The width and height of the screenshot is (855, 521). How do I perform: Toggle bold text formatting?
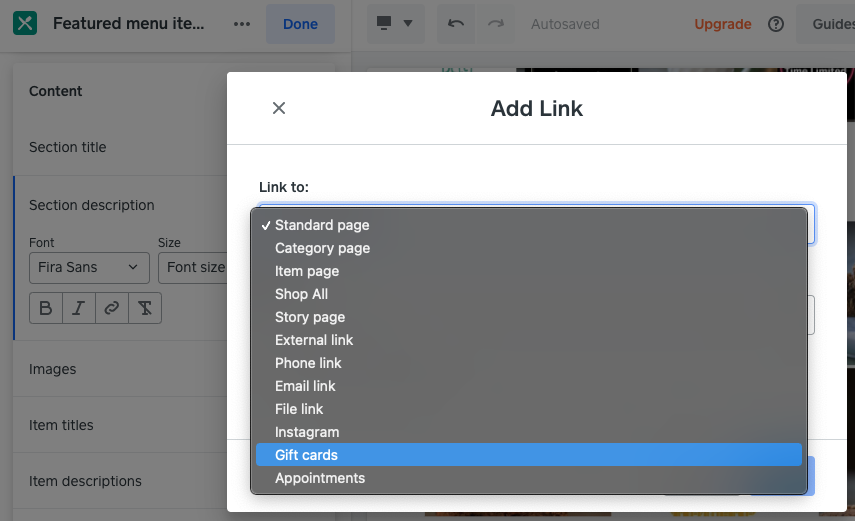coord(46,308)
